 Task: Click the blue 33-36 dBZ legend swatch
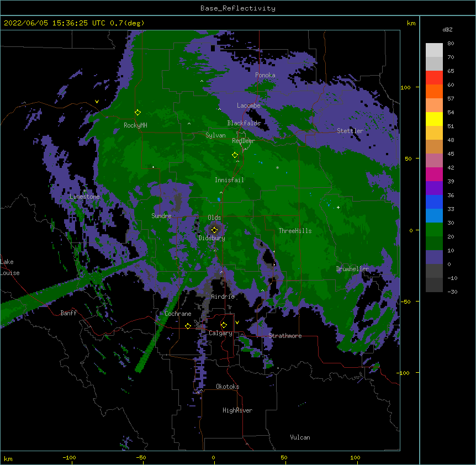tap(434, 202)
